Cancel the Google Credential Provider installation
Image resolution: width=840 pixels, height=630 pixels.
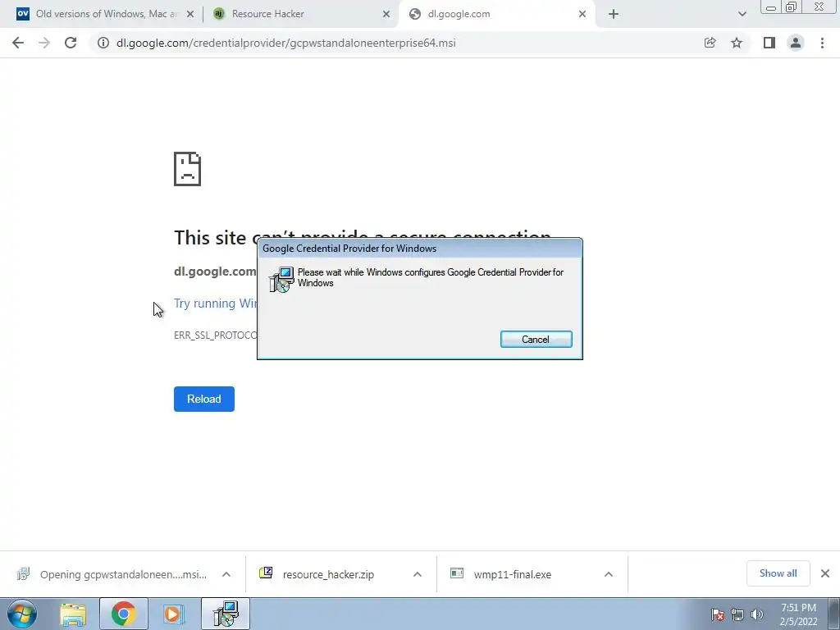(536, 339)
